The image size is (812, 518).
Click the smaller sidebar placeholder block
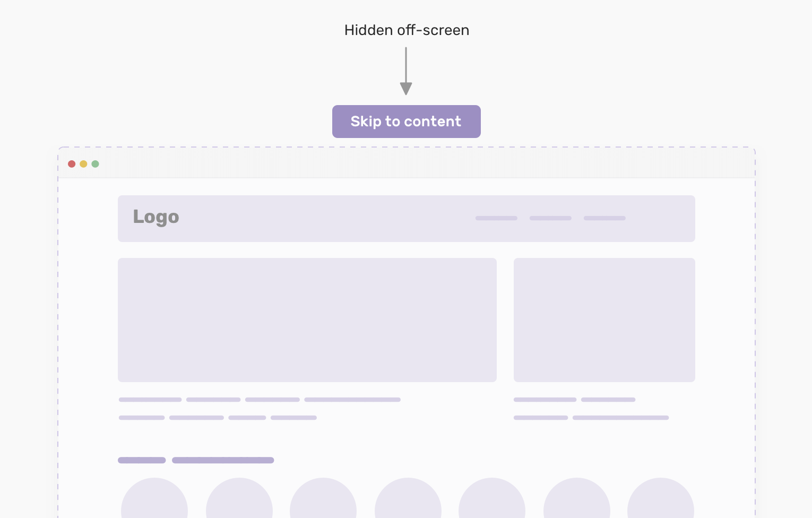tap(604, 320)
